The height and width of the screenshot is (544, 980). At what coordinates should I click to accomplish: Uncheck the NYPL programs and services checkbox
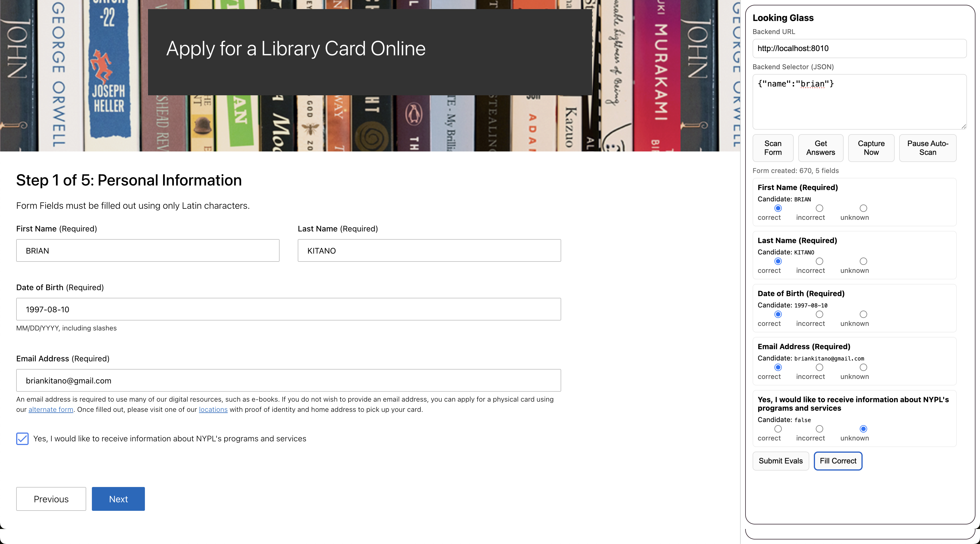(x=22, y=438)
